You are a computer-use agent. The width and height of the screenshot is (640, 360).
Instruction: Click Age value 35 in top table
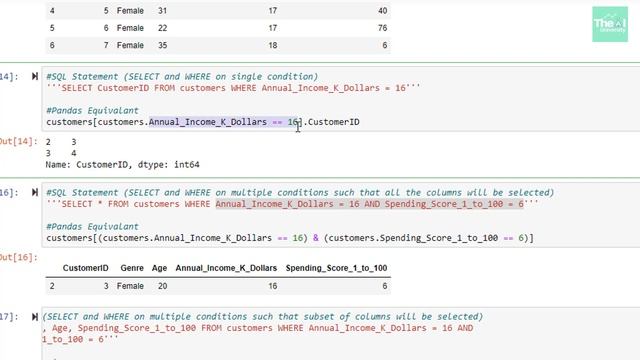coord(162,45)
